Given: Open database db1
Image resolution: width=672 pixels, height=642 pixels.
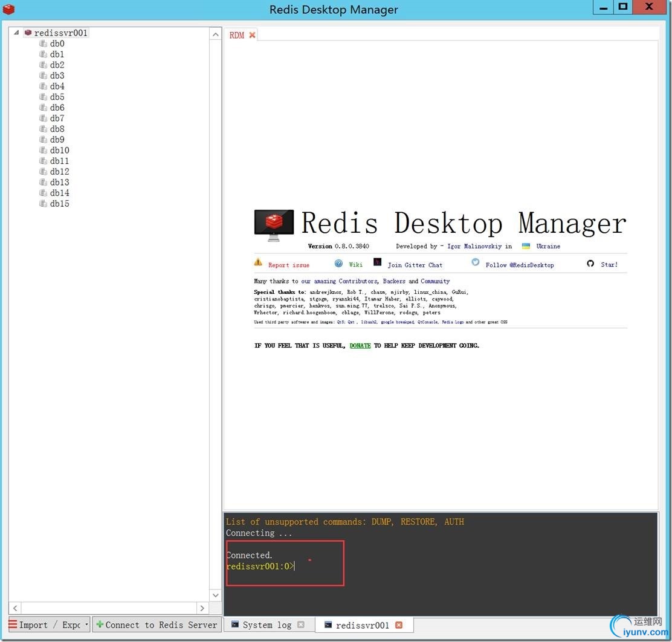Looking at the screenshot, I should coord(57,54).
